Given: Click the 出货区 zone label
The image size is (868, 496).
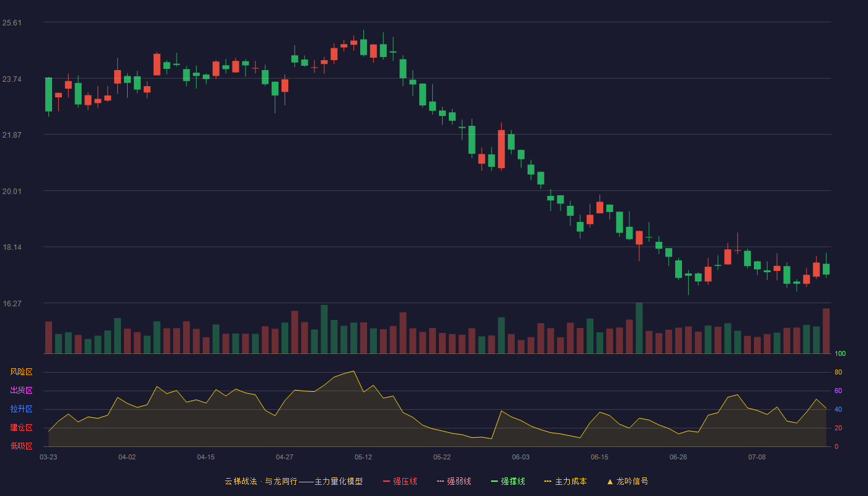Looking at the screenshot, I should point(21,391).
